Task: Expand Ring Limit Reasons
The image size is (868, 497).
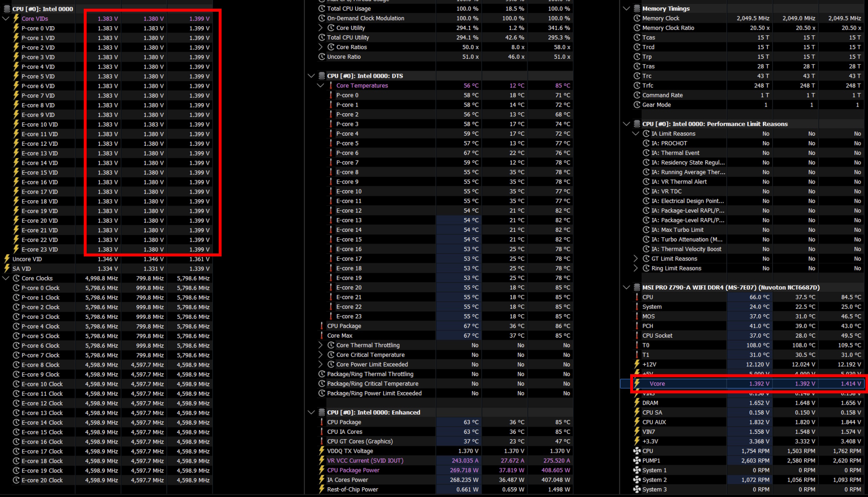Action: click(636, 268)
